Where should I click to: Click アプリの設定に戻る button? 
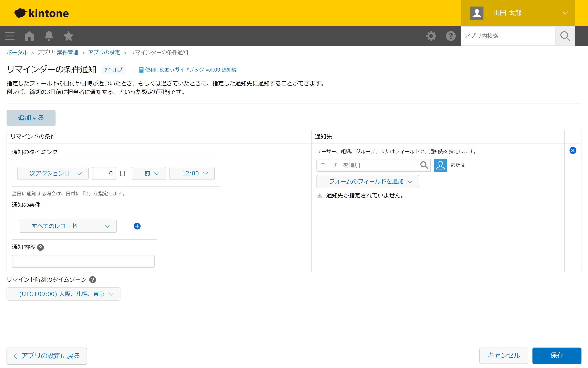click(x=47, y=356)
